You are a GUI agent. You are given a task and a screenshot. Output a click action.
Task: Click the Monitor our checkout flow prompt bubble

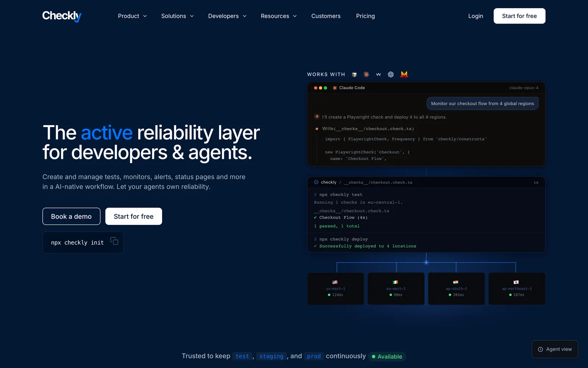coord(483,103)
